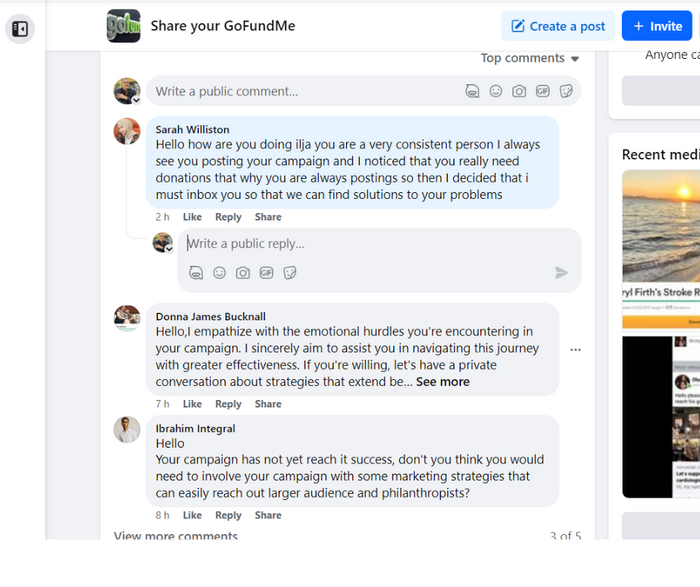Open emoji picker in public comment box
Viewport: 700px width, 587px height.
pyautogui.click(x=496, y=91)
